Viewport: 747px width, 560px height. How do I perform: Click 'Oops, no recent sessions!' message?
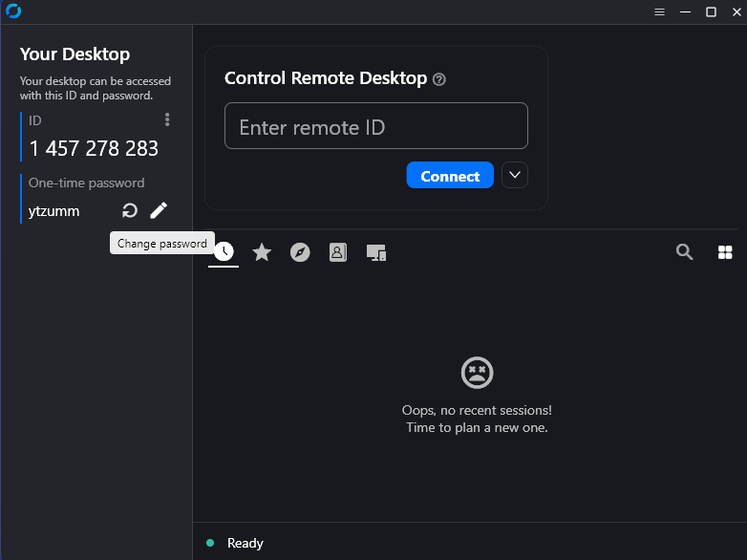[x=477, y=410]
